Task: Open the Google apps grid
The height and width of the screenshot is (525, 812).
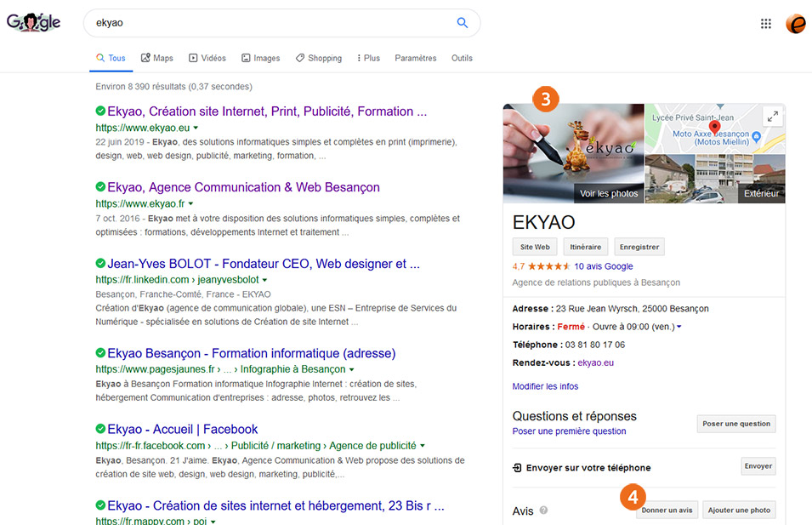Action: (766, 23)
